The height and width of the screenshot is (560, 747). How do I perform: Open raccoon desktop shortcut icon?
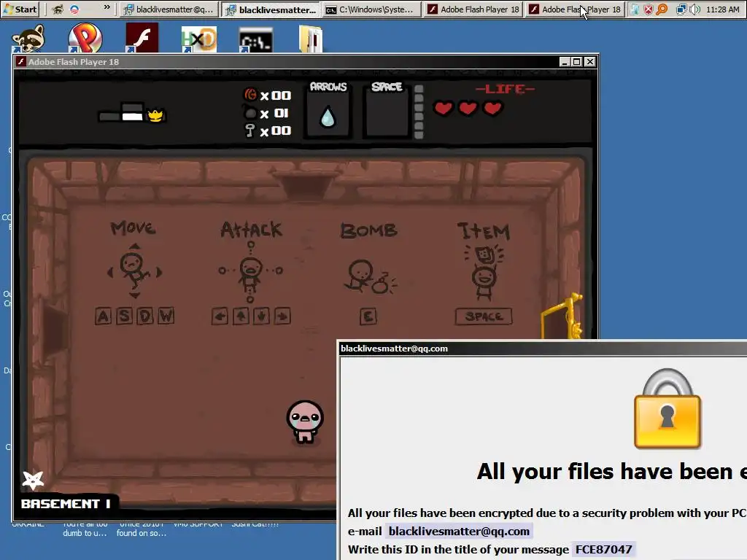[x=28, y=38]
